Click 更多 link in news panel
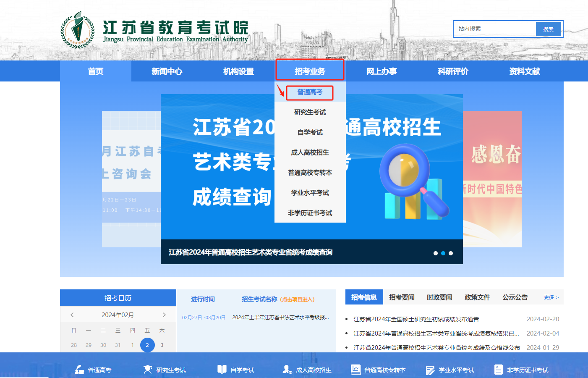588x378 pixels. click(x=551, y=297)
